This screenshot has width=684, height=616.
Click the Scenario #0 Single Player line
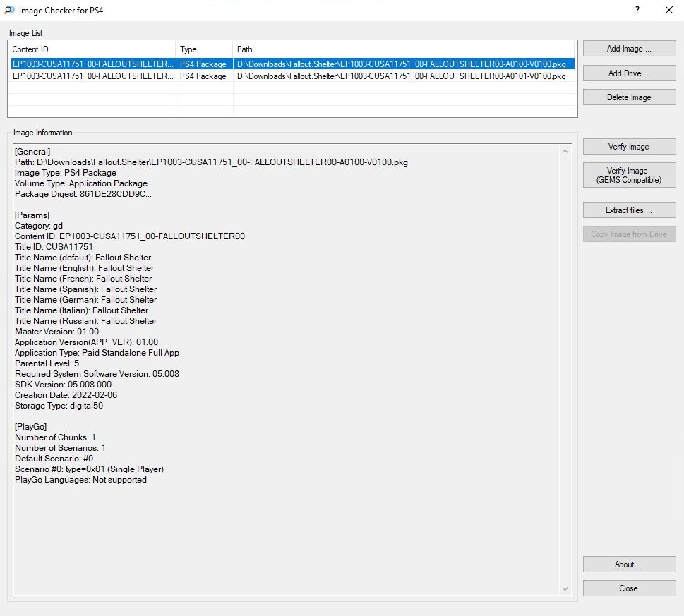(90, 469)
